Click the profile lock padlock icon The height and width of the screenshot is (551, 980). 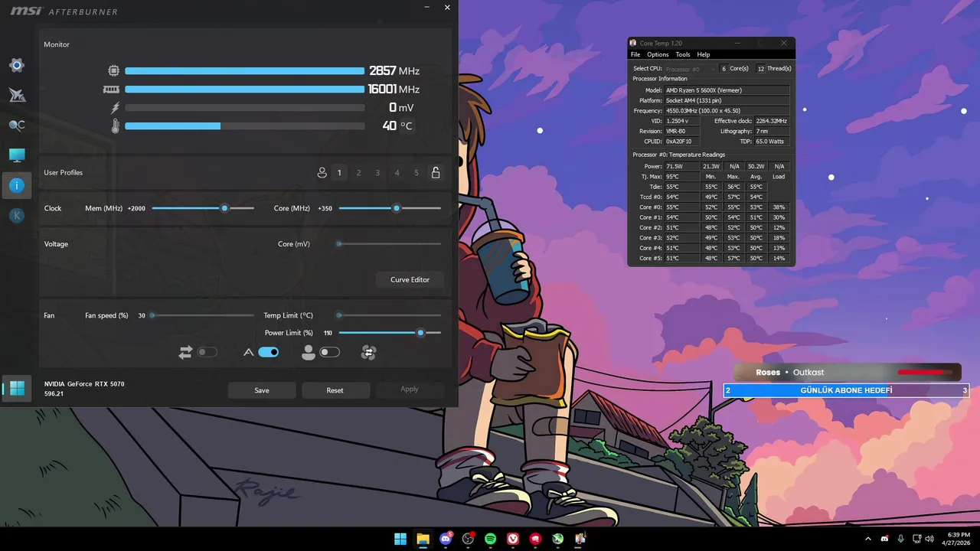pos(436,173)
